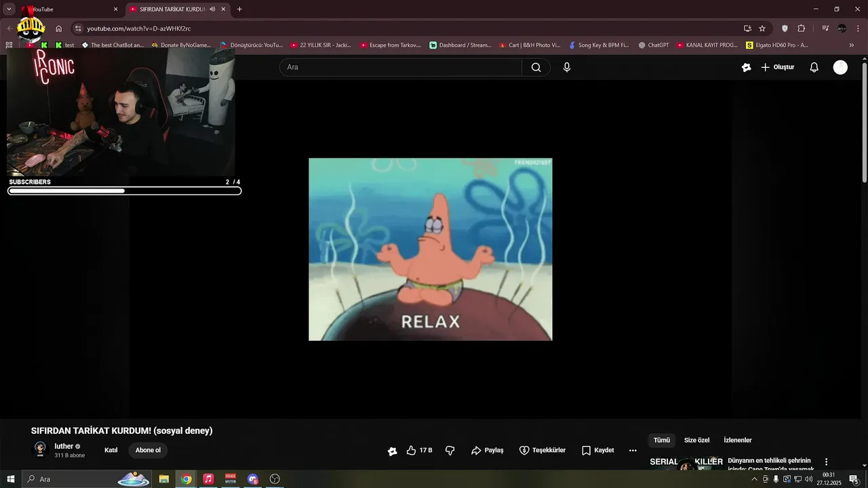Expand Chrome tab search dropdown
868x488 pixels.
coord(9,9)
